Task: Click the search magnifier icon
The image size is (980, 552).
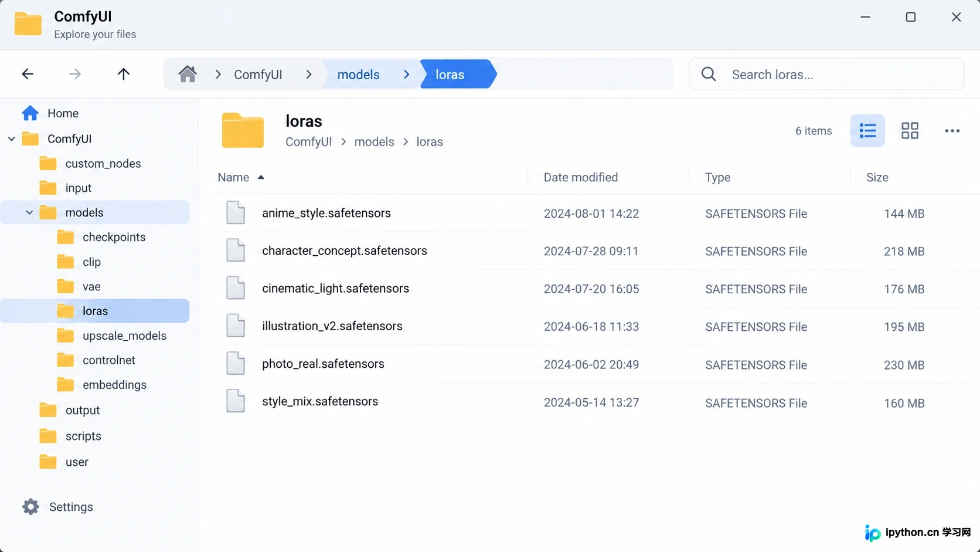Action: coord(709,74)
